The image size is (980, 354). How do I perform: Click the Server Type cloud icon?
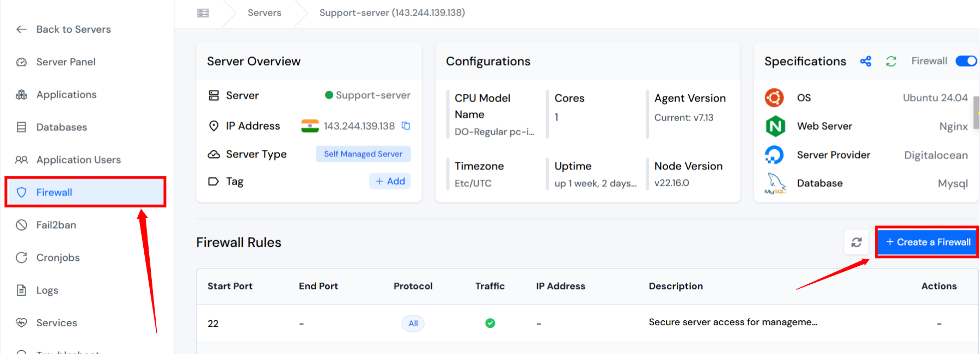pos(214,154)
